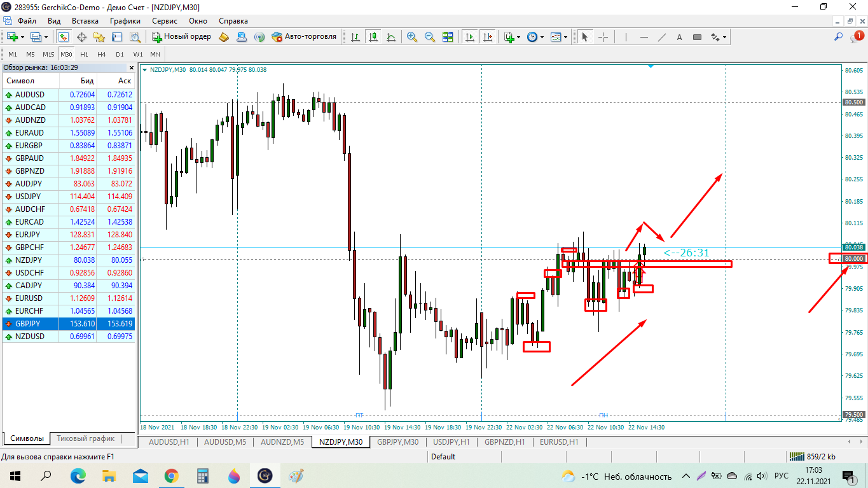Viewport: 868px width, 488px height.
Task: Open the Графики menu
Action: tap(125, 20)
